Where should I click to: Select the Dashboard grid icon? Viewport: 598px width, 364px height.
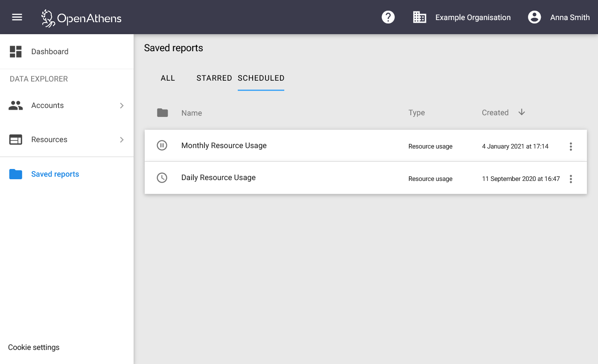[15, 51]
